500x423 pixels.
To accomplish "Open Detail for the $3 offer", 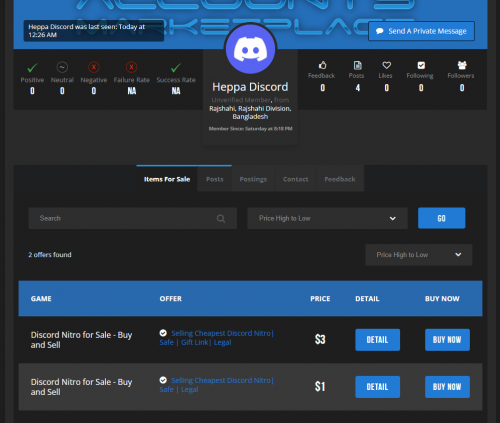I will coord(377,340).
